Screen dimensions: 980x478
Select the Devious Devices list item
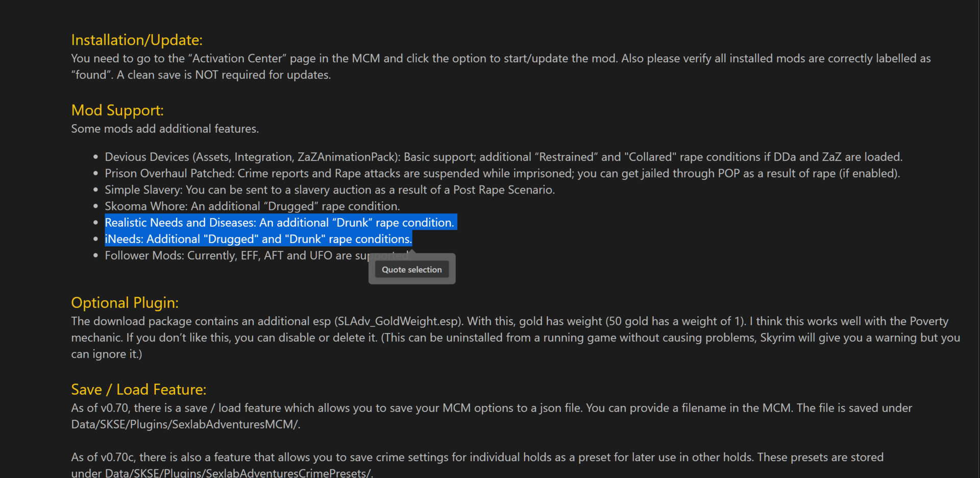(503, 157)
